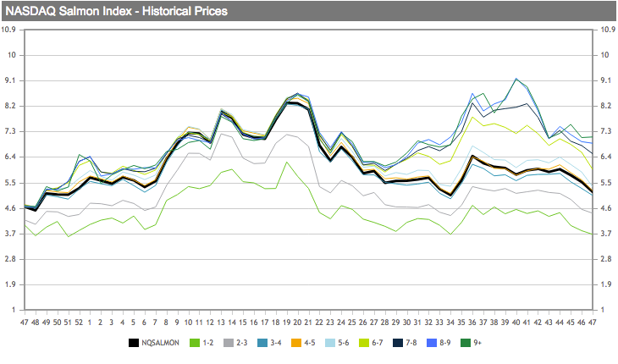Click week 40 on the x-axis
Viewport: 618px width, 364px height.
click(516, 323)
